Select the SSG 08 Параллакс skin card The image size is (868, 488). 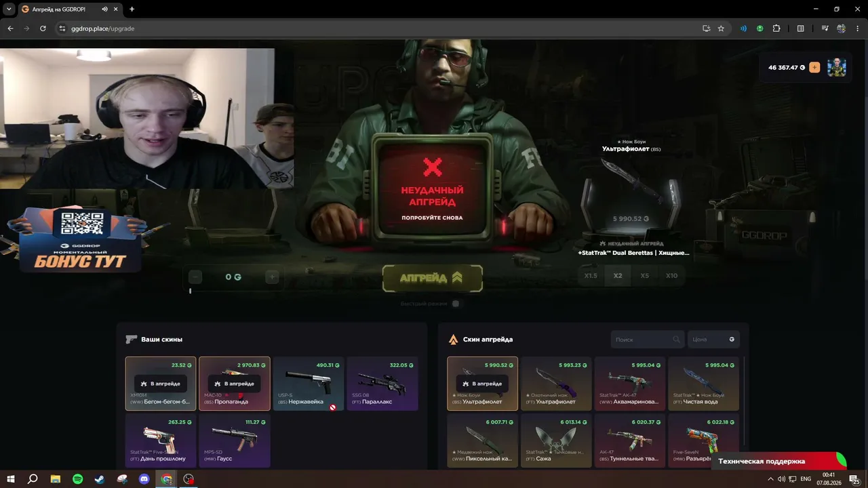pyautogui.click(x=382, y=384)
